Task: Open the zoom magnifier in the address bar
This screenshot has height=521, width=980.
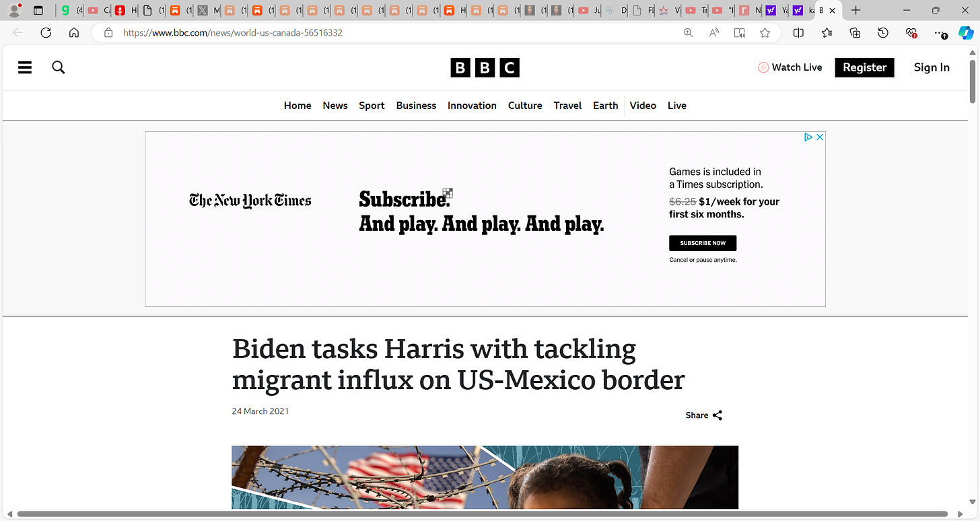Action: tap(688, 32)
